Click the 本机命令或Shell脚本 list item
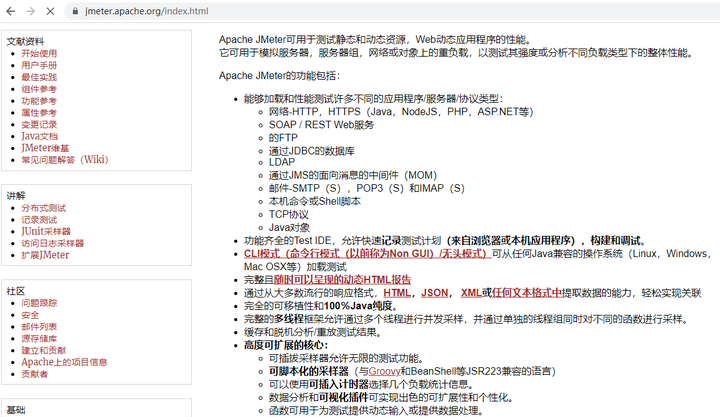The height and width of the screenshot is (417, 720). (315, 201)
